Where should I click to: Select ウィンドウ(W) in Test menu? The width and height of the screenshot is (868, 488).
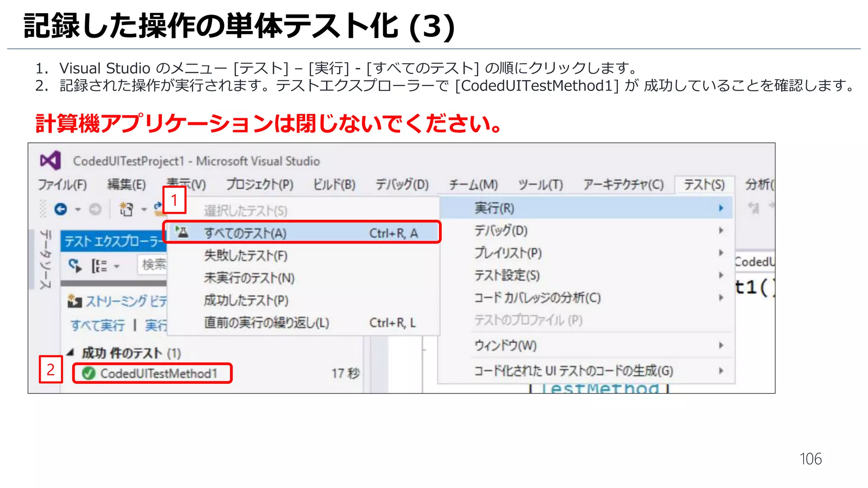[586, 346]
